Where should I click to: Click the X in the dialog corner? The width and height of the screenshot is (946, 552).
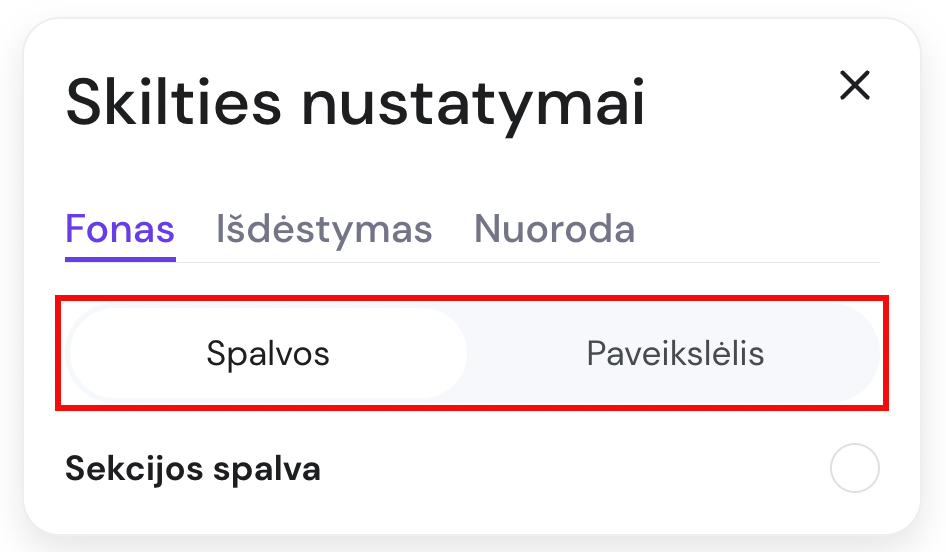click(855, 86)
